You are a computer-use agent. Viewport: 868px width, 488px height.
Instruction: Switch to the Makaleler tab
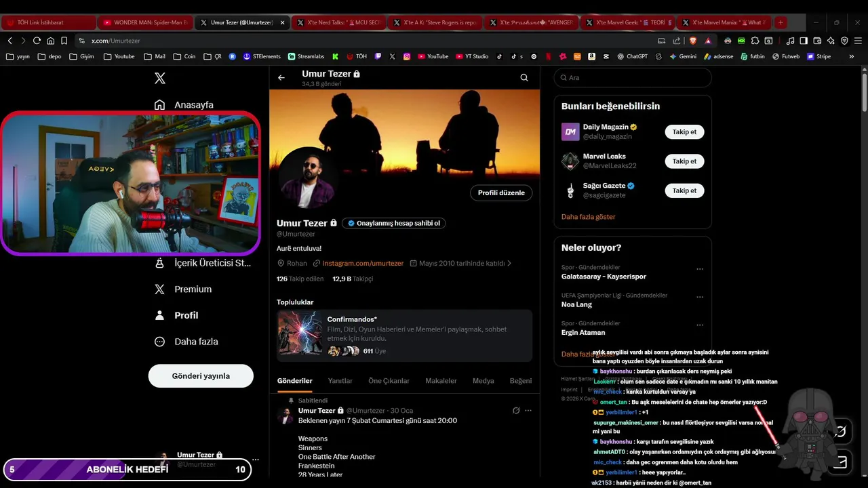click(x=441, y=381)
